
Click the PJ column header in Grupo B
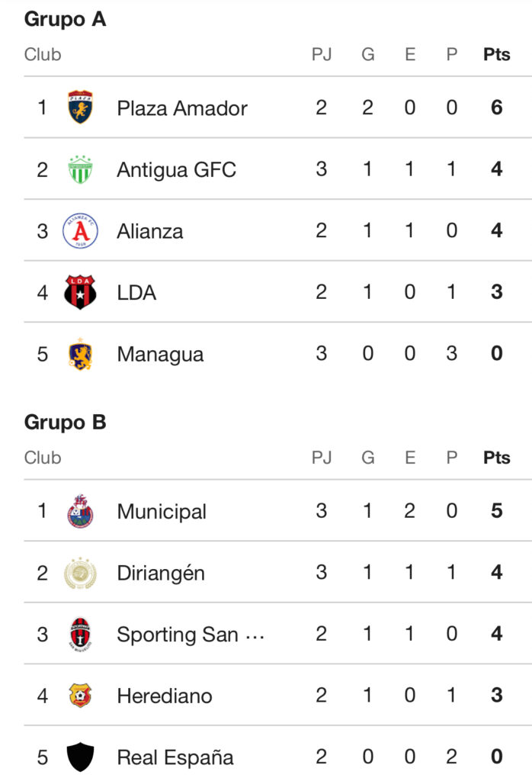coord(322,458)
